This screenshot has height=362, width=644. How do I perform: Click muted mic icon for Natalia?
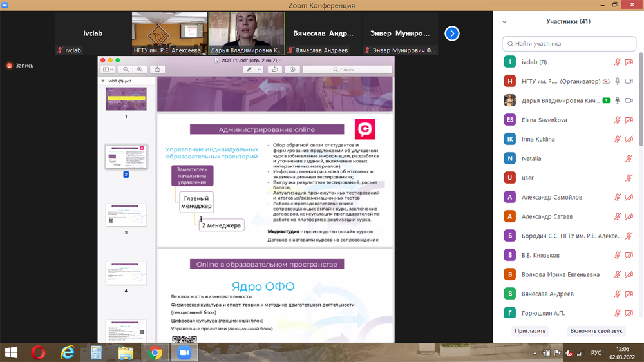click(629, 158)
